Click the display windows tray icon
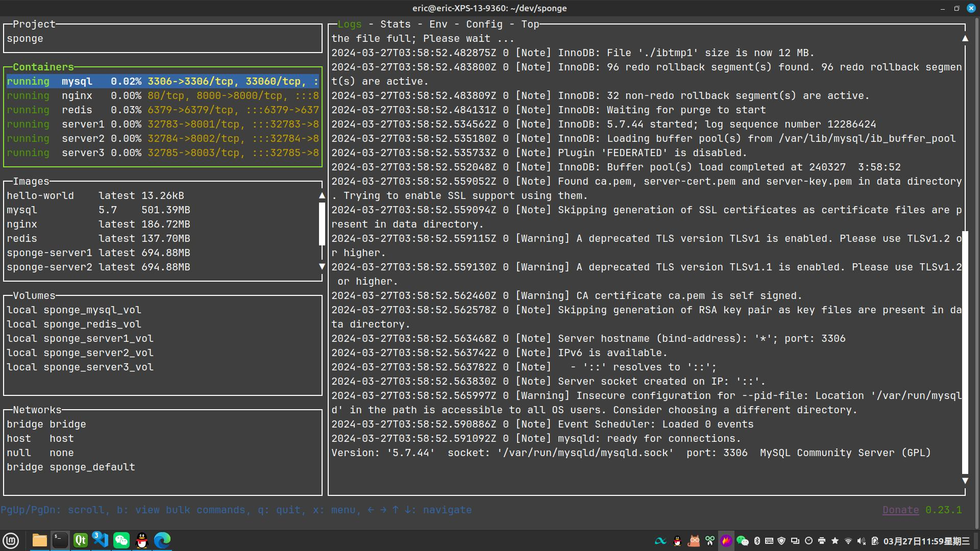Viewport: 980px width, 551px height. [795, 541]
